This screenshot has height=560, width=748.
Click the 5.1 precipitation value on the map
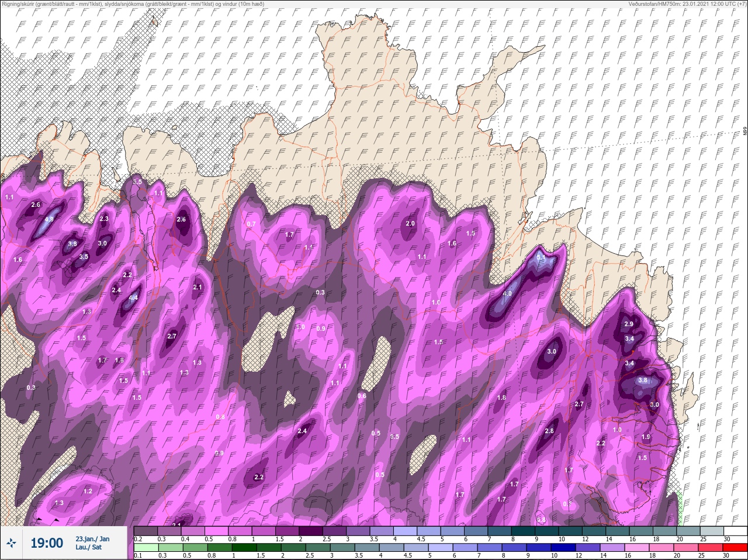(541, 257)
